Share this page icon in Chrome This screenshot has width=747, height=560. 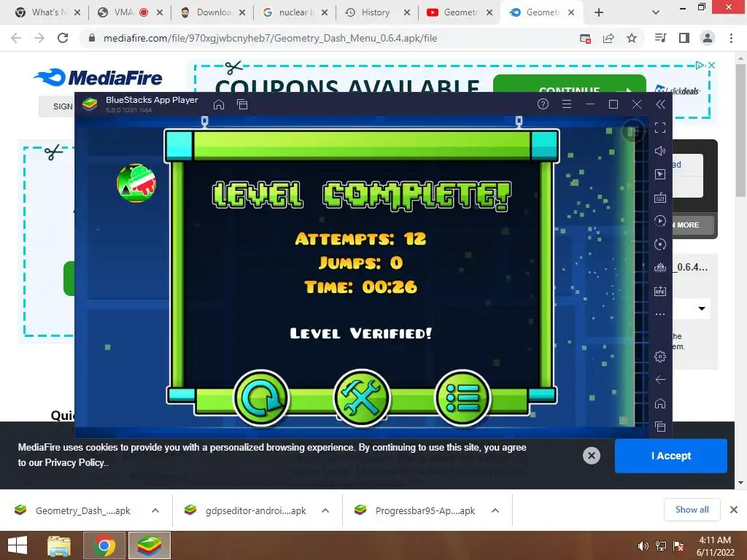608,38
